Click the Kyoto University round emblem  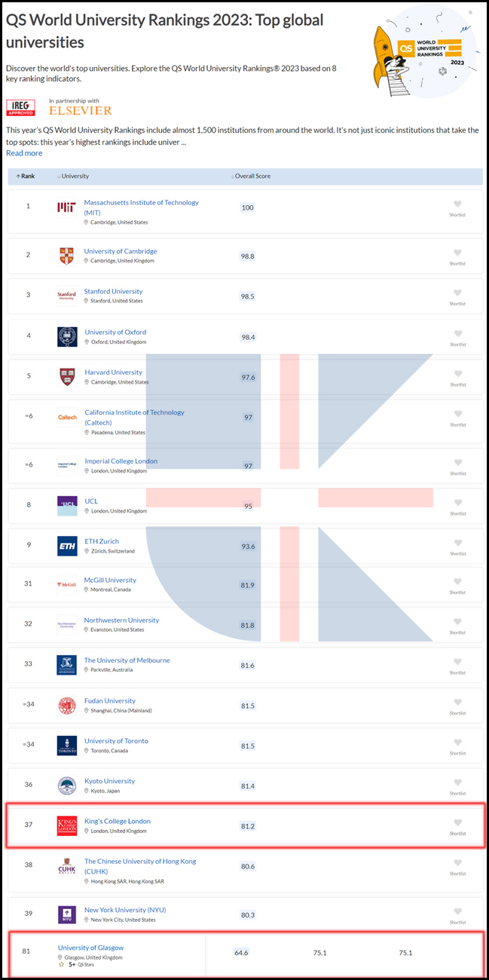[67, 786]
